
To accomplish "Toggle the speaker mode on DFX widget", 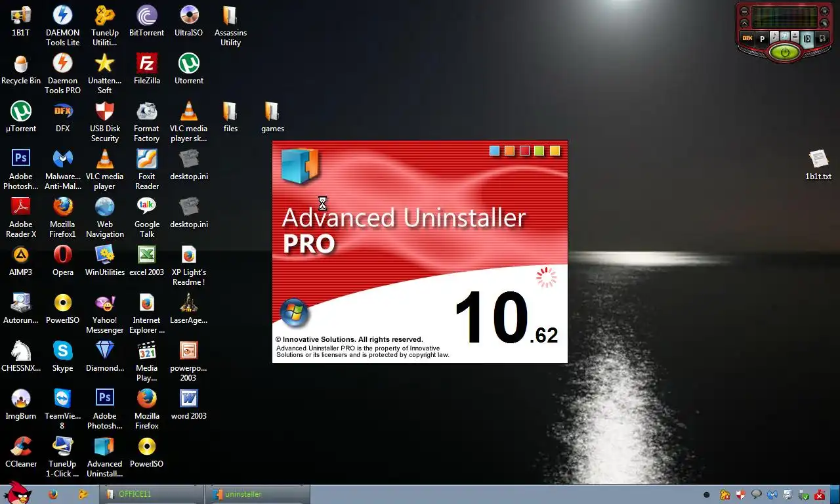I will (x=807, y=38).
